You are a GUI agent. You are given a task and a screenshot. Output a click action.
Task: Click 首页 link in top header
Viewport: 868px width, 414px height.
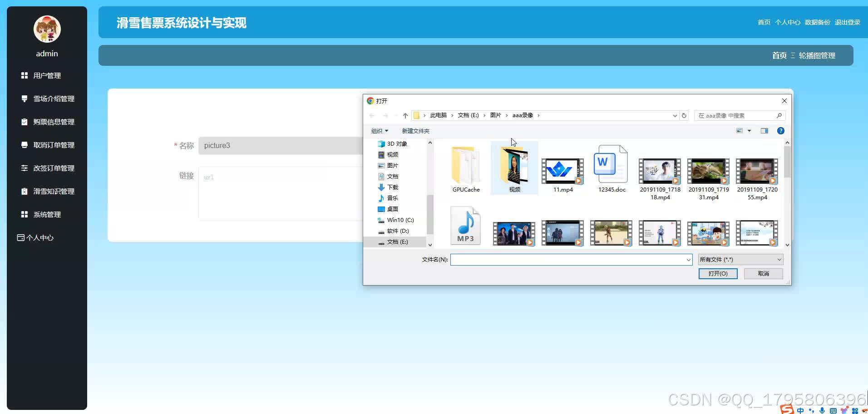[x=764, y=22]
